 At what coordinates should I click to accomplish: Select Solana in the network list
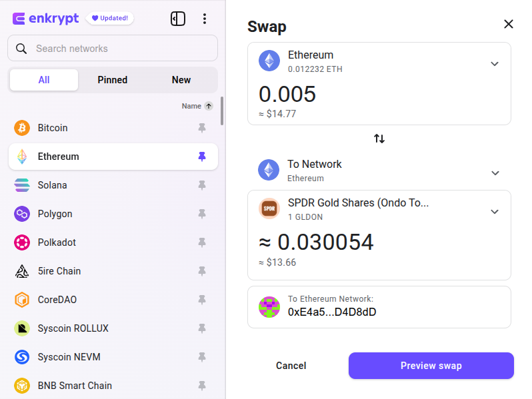113,185
